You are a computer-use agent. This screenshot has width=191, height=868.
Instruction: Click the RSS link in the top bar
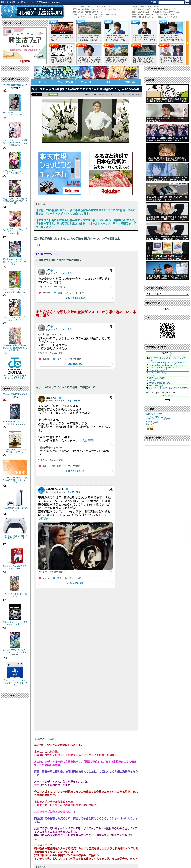[x=34, y=2]
